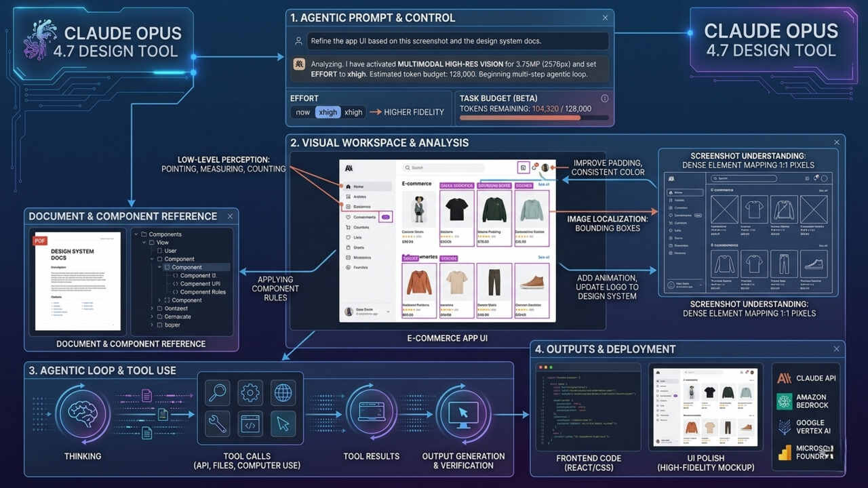Select the search magnifier tool icon

pos(218,393)
